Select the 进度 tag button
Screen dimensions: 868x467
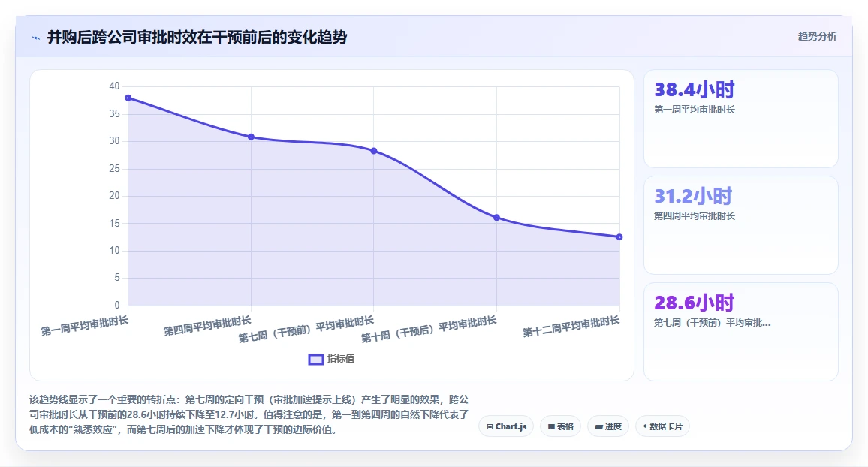607,426
